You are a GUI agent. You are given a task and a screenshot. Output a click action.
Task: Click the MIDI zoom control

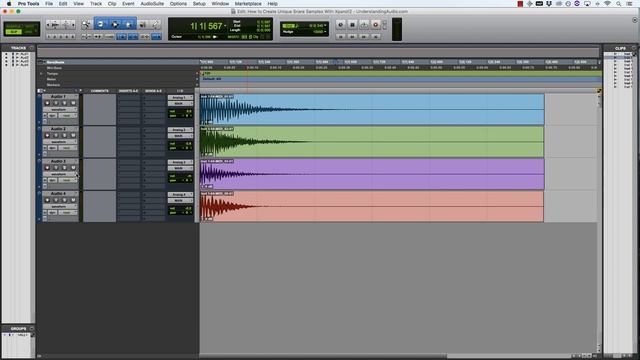coord(66,25)
